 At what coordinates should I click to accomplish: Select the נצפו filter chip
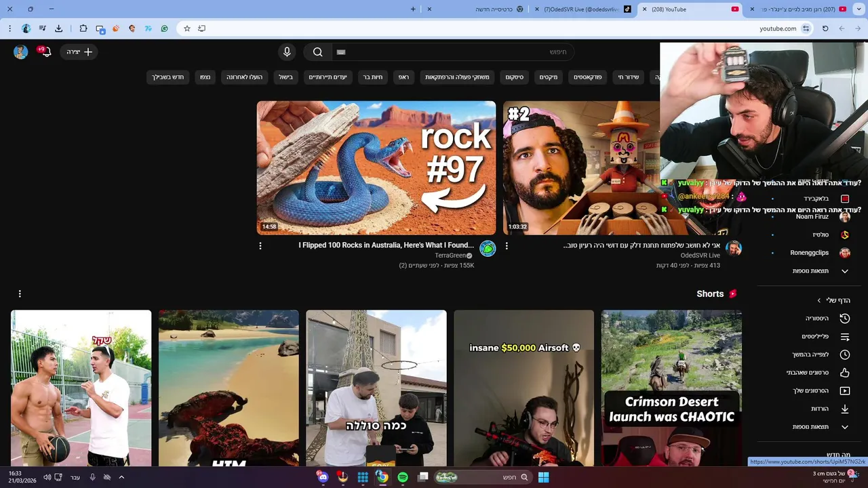tap(205, 77)
